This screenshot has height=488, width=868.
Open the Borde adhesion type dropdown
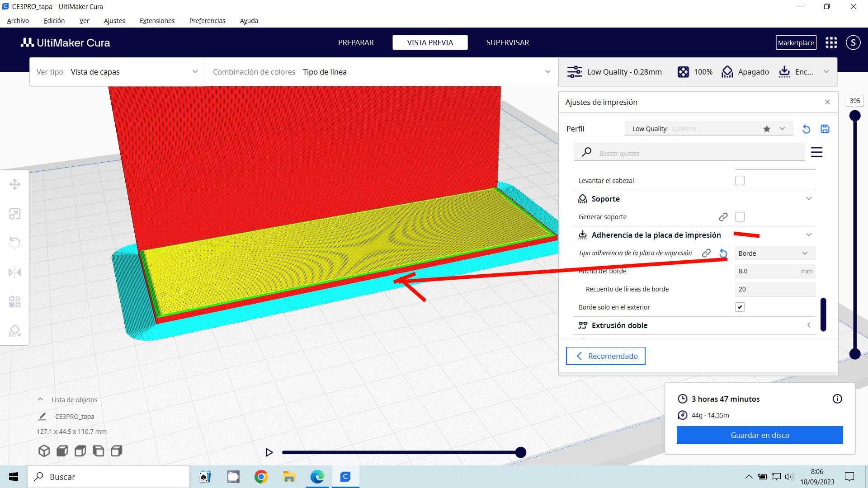point(775,253)
